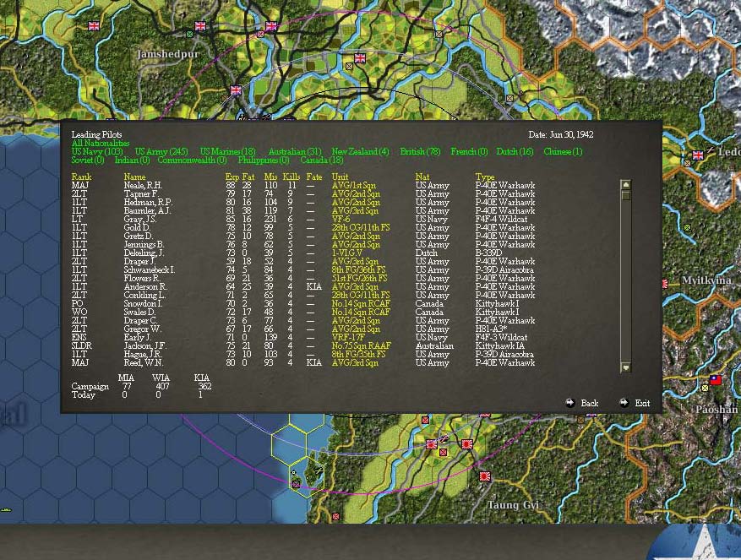Open unit VRF-17F link
Screen dimensions: 741x560
(348, 337)
